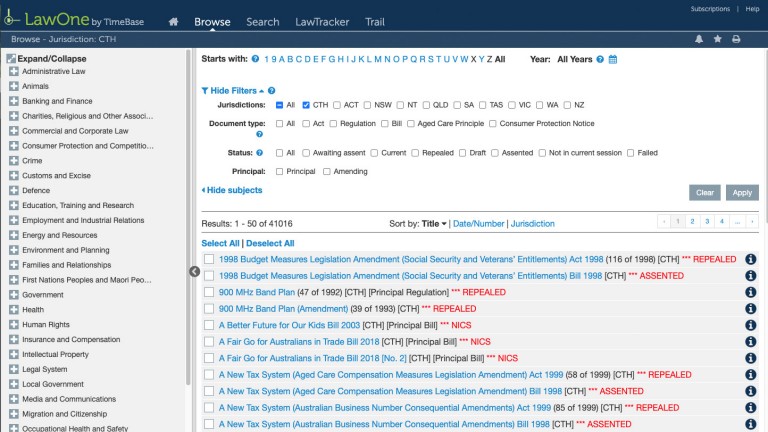
Task: Click the LawOne by TimeBase logo
Action: coord(74,19)
